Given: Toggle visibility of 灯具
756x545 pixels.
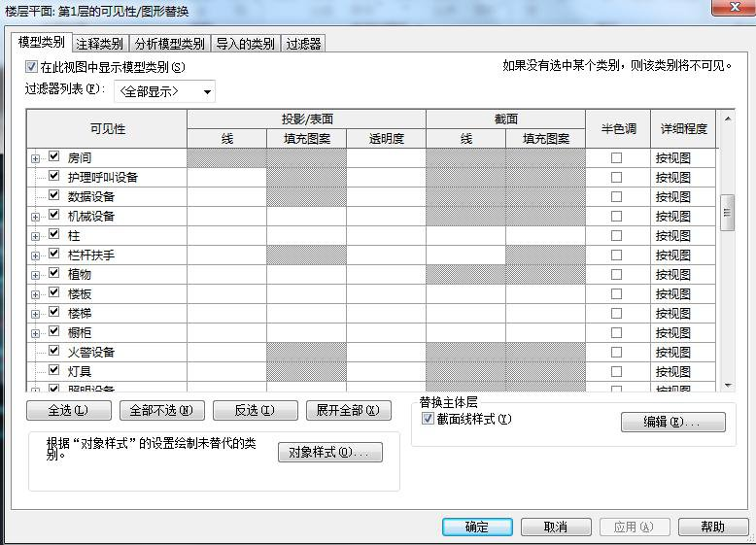Looking at the screenshot, I should pos(54,370).
